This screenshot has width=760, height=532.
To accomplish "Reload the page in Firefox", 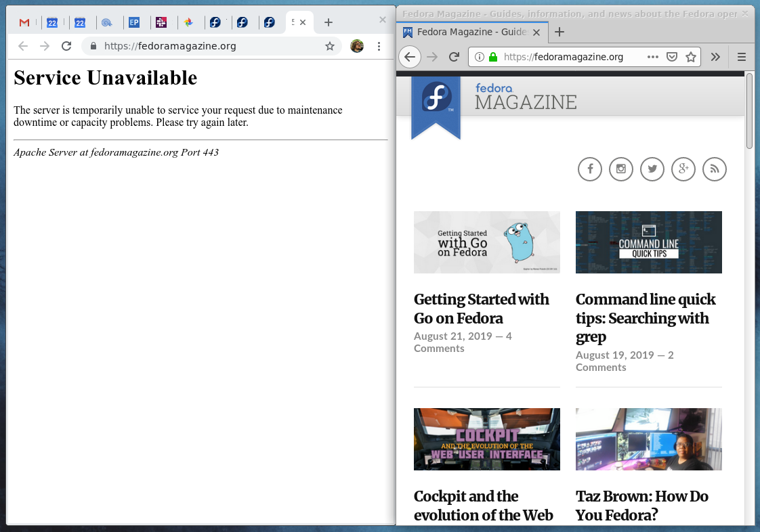I will tap(454, 57).
